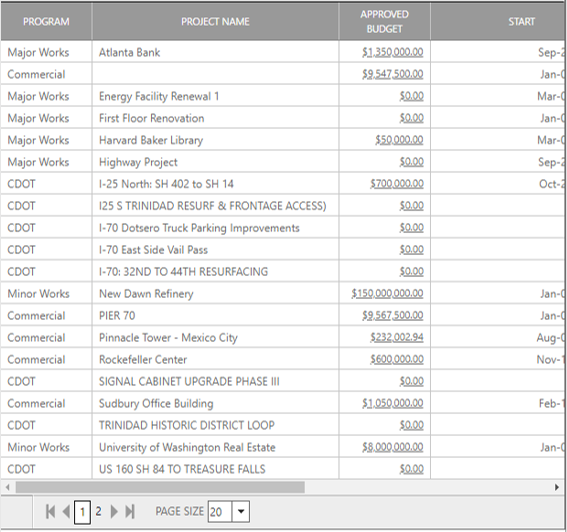Select Highway Project name cell
The image size is (567, 532).
(138, 162)
